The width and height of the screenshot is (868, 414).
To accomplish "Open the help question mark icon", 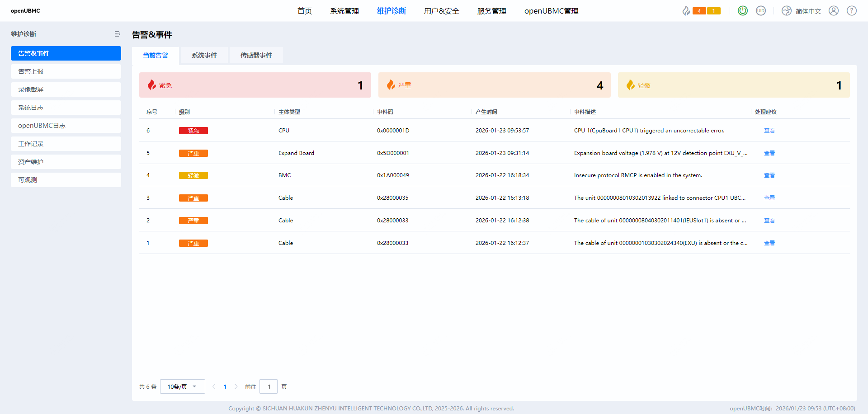I will (x=852, y=11).
